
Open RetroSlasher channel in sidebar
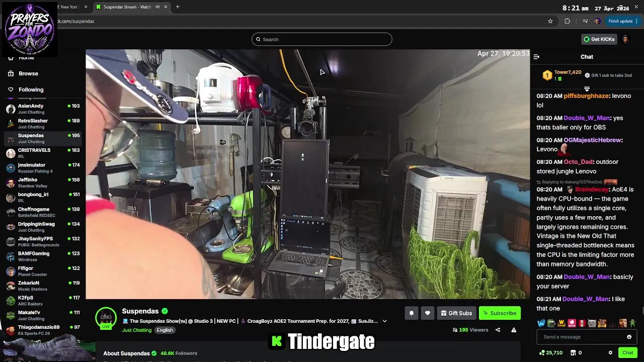43,124
